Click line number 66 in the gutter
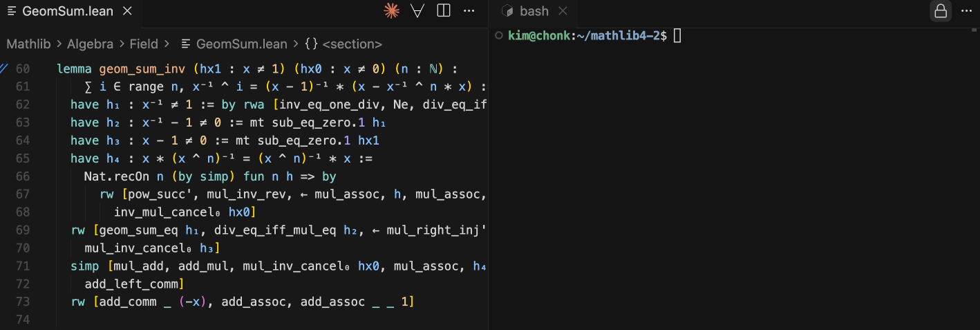Screen dimensions: 980x330 click(23, 176)
